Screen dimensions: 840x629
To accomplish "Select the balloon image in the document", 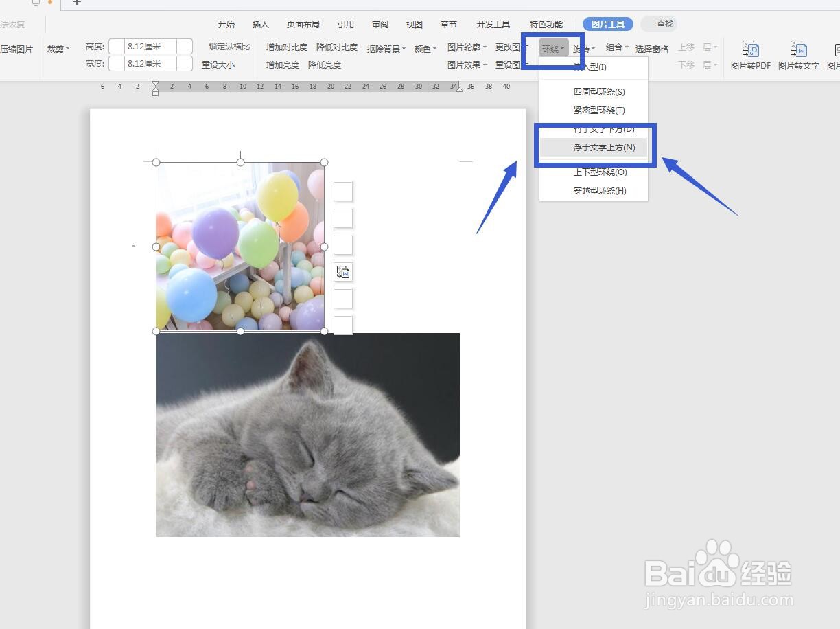I will [240, 247].
